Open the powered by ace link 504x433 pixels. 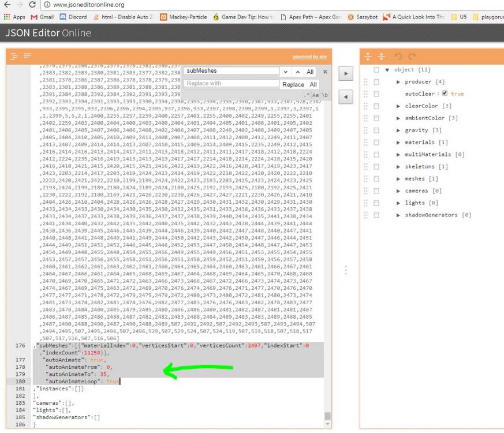[309, 57]
